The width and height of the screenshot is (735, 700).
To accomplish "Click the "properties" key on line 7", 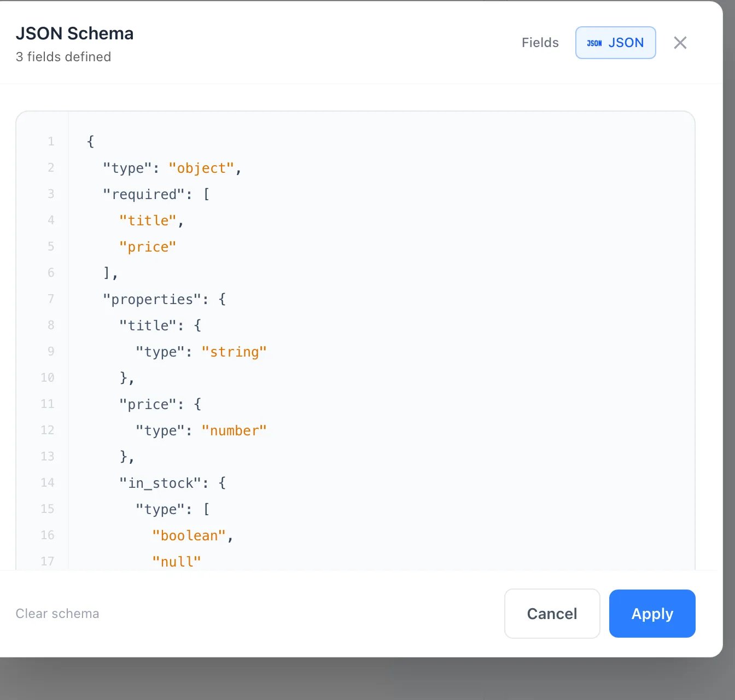I will pyautogui.click(x=152, y=299).
